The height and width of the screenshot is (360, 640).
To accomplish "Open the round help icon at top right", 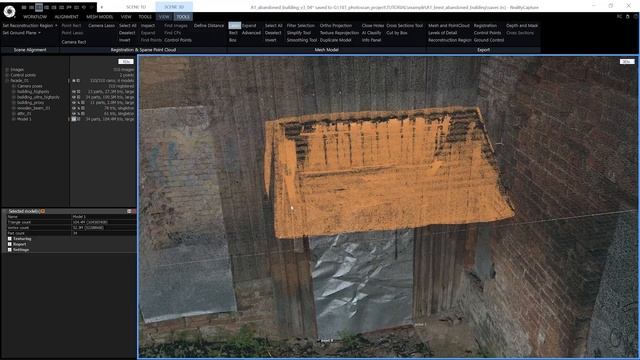I will coord(636,16).
